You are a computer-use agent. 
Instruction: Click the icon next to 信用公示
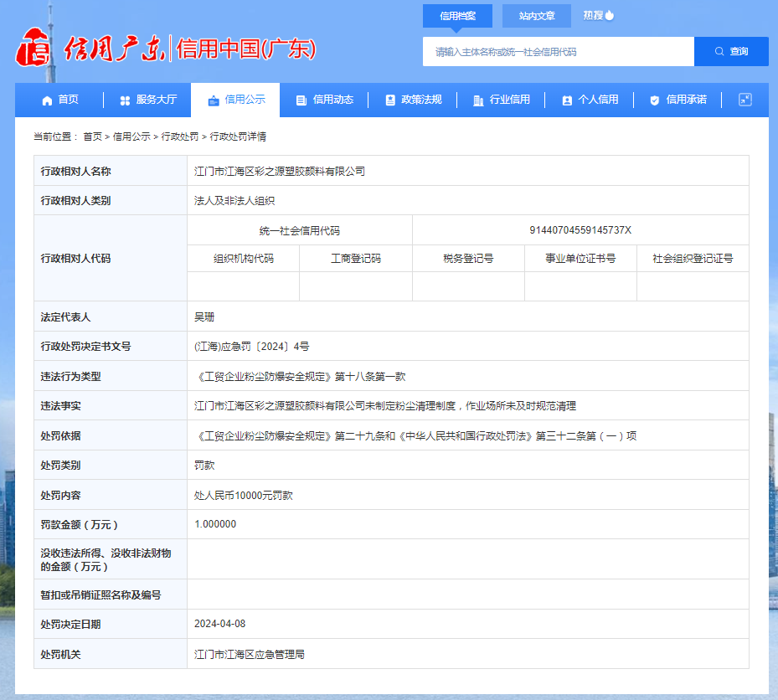tap(214, 100)
